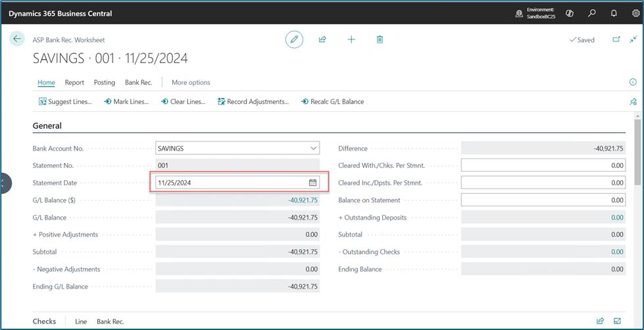Run Suggest Lines action
Viewport: 644px width, 330px height.
(x=65, y=101)
